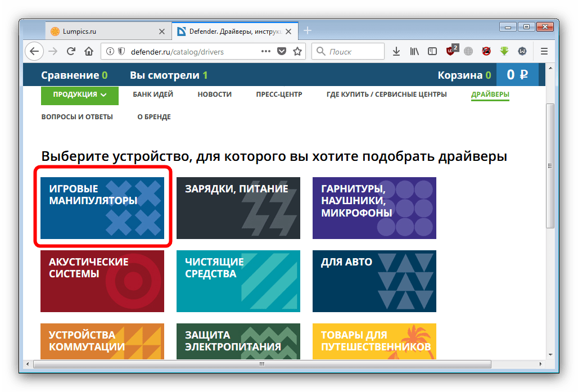Open the НОВОСТИ menu item
This screenshot has height=392, width=578.
214,94
